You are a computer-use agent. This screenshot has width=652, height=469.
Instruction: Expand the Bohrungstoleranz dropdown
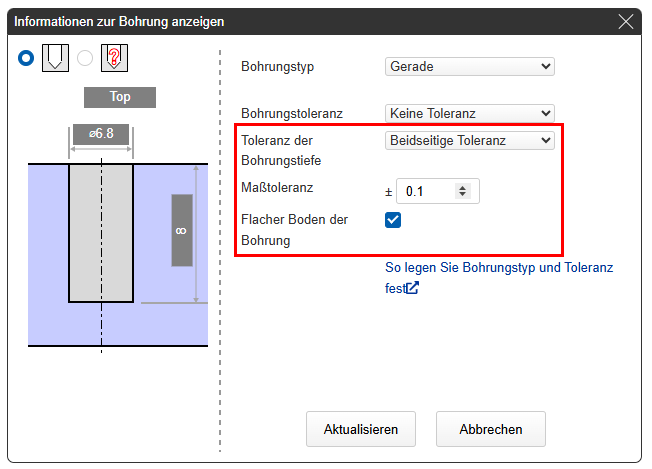click(469, 114)
